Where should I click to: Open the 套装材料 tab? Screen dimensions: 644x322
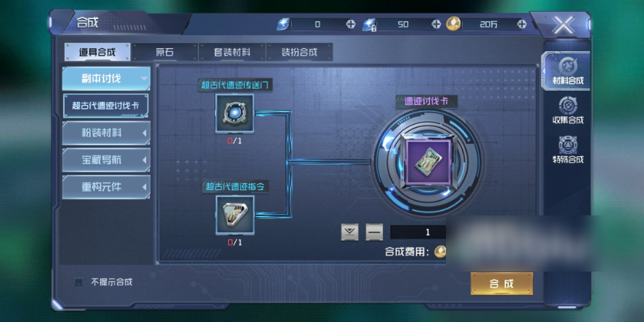coord(232,52)
